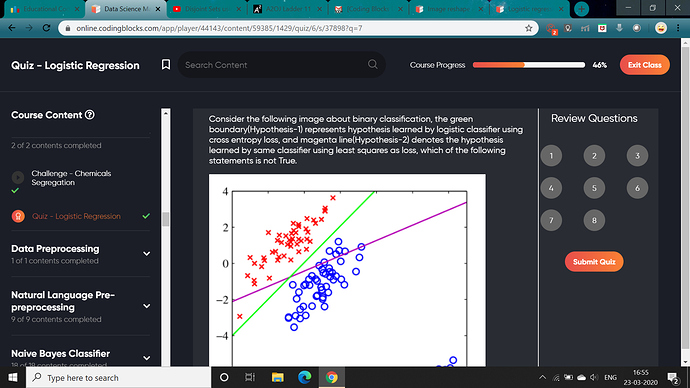Open Course Content help question-mark icon

click(90, 115)
